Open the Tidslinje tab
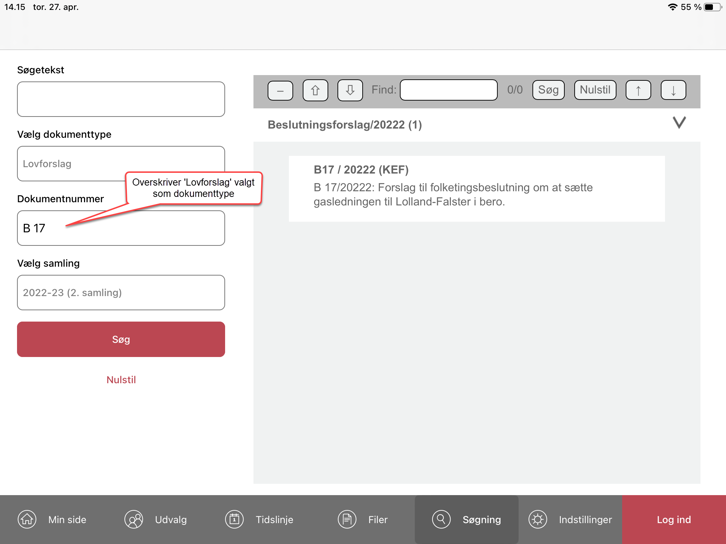Screen dimensions: 726x544 tap(260, 520)
